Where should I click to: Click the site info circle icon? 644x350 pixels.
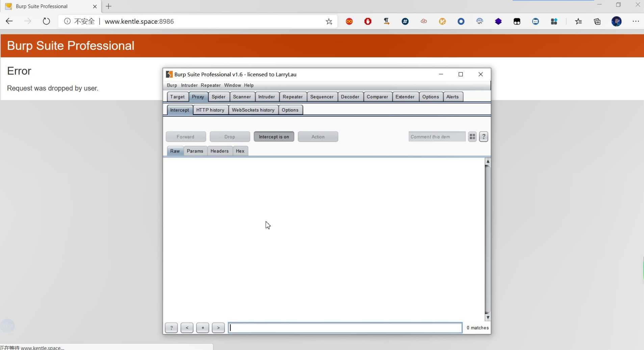[67, 21]
